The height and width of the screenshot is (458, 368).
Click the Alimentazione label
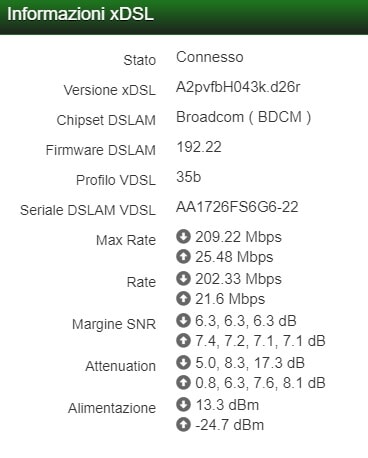(112, 408)
